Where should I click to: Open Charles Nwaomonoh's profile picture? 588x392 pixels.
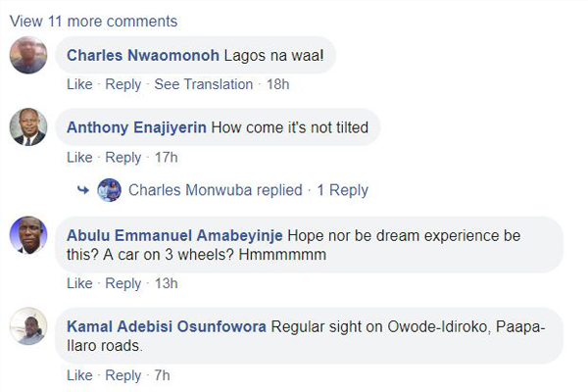(28, 55)
